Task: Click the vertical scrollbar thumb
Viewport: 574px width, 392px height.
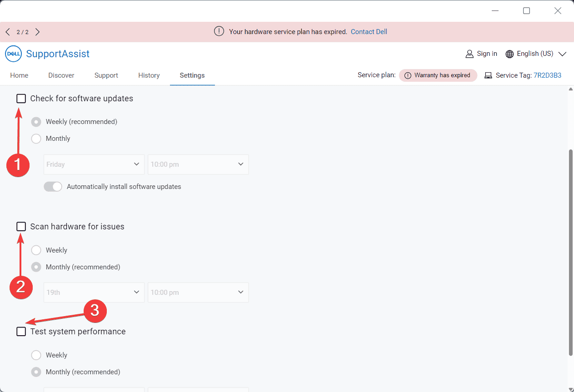Action: [571, 252]
